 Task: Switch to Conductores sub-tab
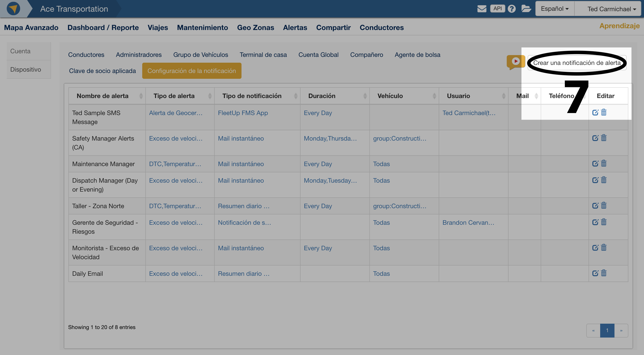pyautogui.click(x=86, y=55)
